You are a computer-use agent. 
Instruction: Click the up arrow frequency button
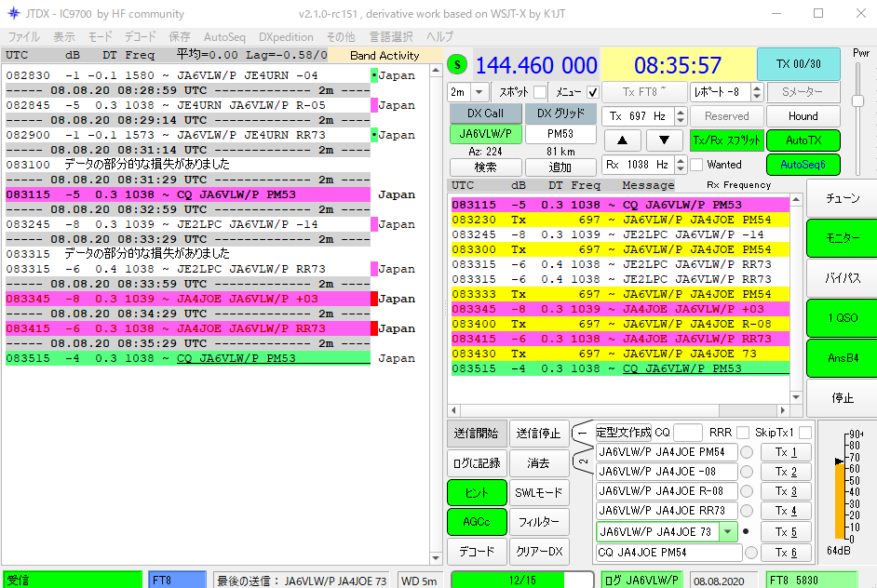coord(622,140)
